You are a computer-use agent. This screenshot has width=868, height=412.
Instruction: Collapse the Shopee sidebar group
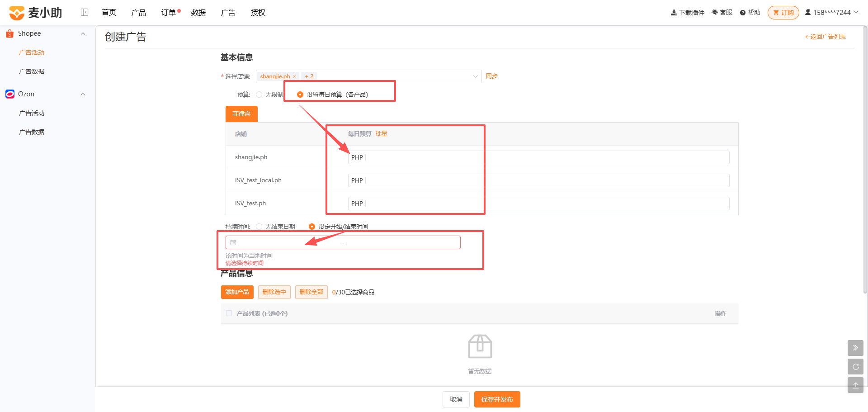(83, 34)
